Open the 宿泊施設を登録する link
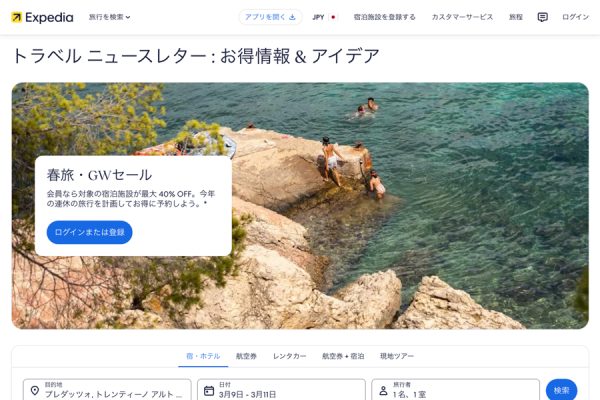This screenshot has height=400, width=600. click(385, 17)
